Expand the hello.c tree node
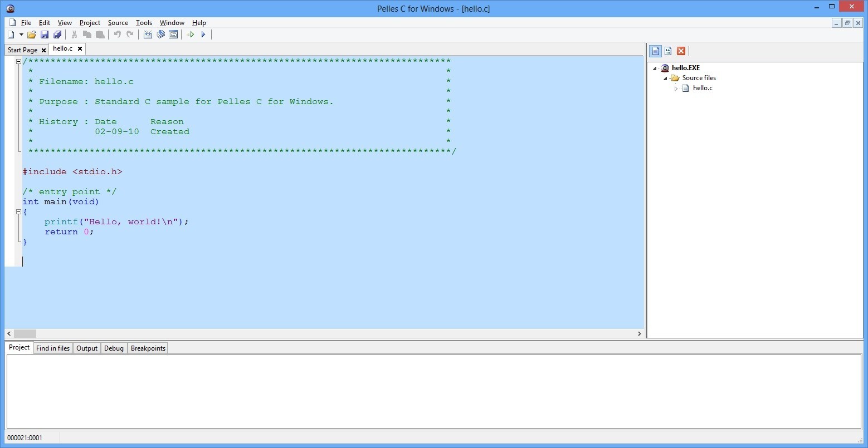Screen dimensions: 868x448 click(676, 88)
